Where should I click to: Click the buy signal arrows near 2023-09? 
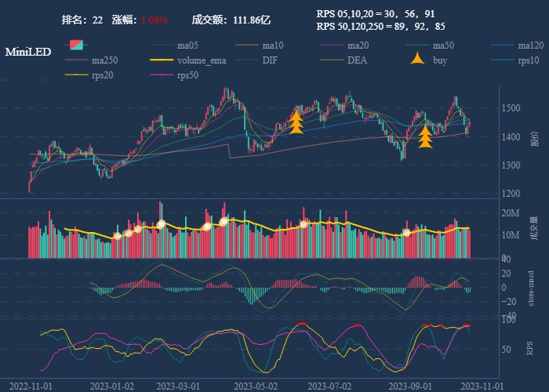(x=425, y=137)
